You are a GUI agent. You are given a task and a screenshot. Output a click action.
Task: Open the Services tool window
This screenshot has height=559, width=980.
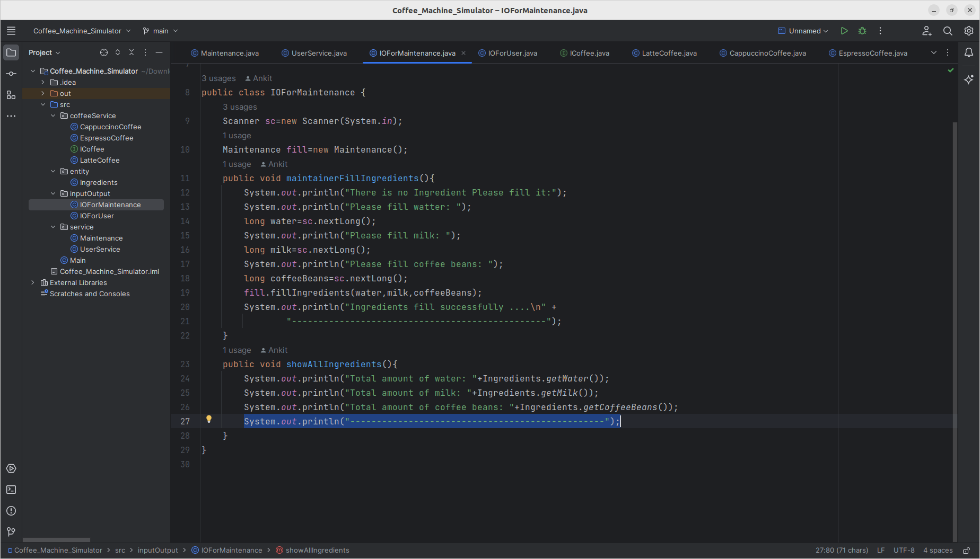[x=11, y=468]
